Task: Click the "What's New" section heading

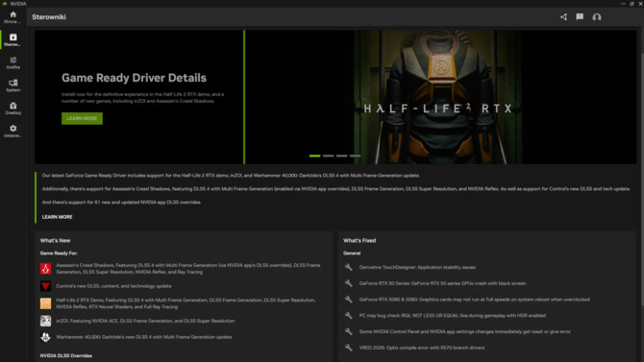Action: (55, 240)
